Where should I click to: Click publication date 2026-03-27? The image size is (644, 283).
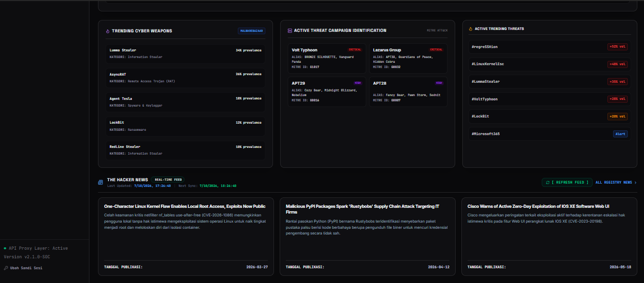(257, 267)
